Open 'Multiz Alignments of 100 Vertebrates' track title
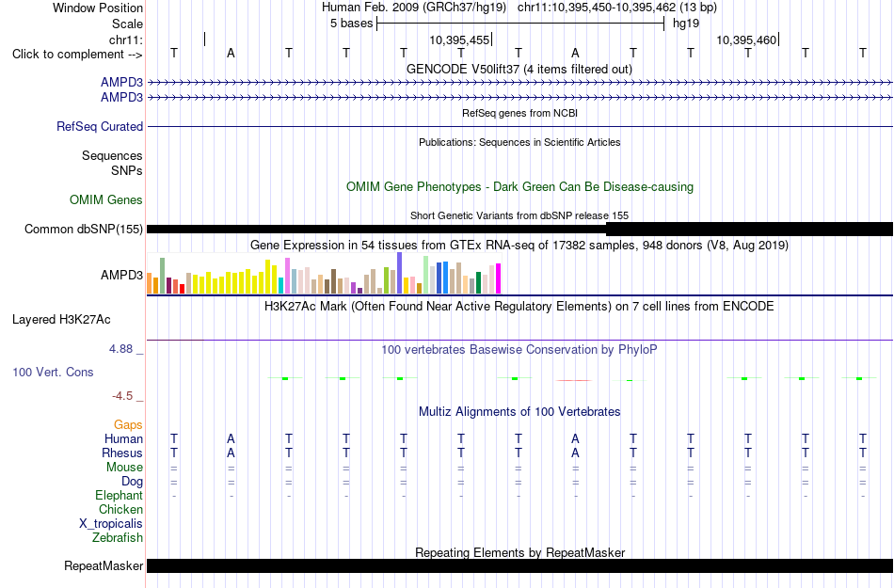This screenshot has width=894, height=588. pos(519,411)
